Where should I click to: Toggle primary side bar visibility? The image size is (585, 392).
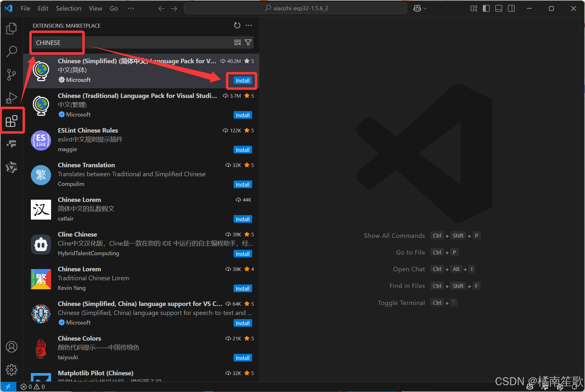pos(486,8)
